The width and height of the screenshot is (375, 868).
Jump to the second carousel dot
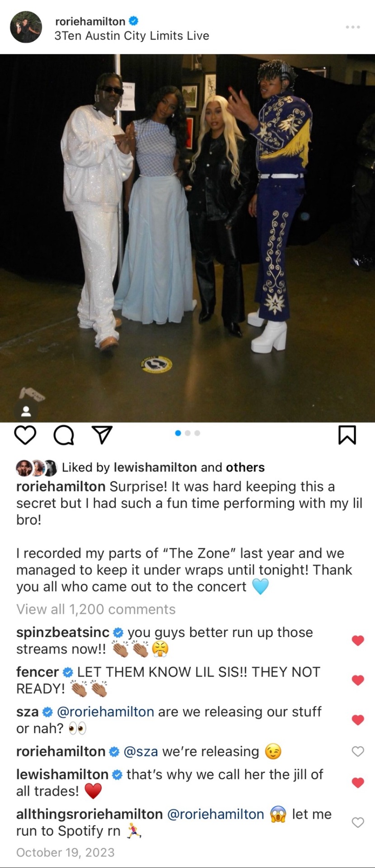[x=187, y=433]
